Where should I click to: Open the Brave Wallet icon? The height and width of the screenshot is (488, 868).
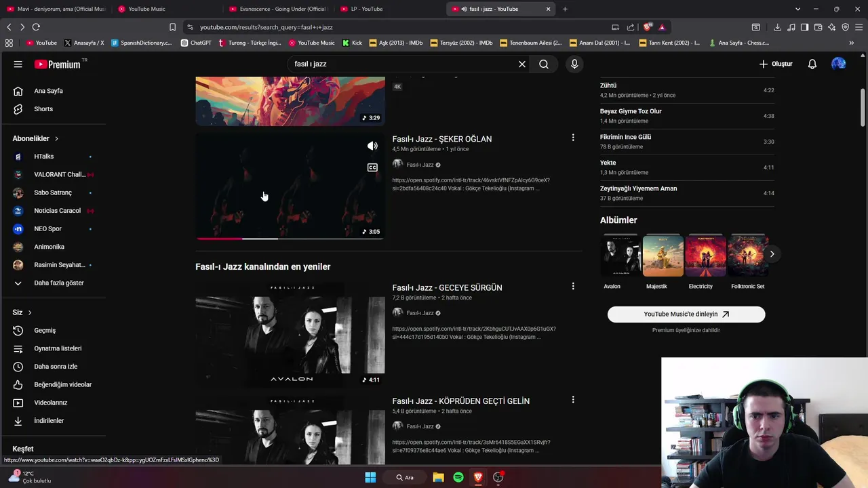coord(818,27)
